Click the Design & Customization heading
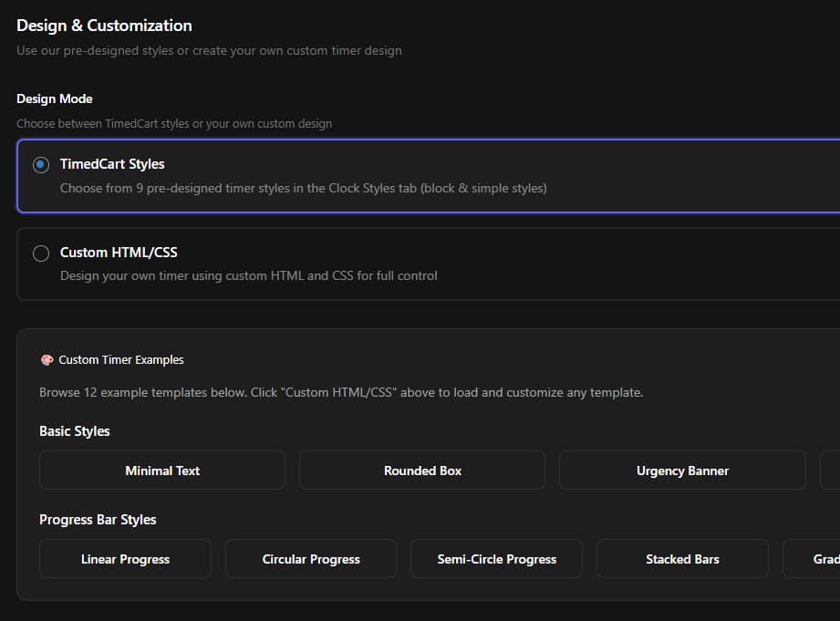This screenshot has width=840, height=621. (x=104, y=26)
